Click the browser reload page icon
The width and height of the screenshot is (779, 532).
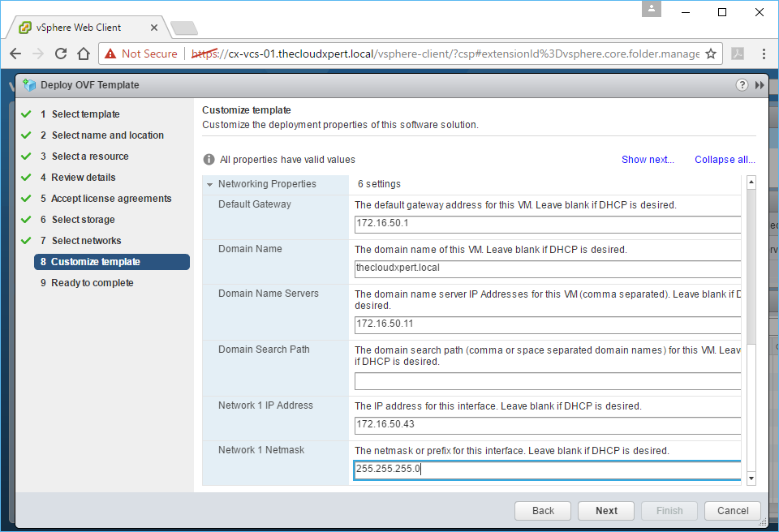point(61,54)
